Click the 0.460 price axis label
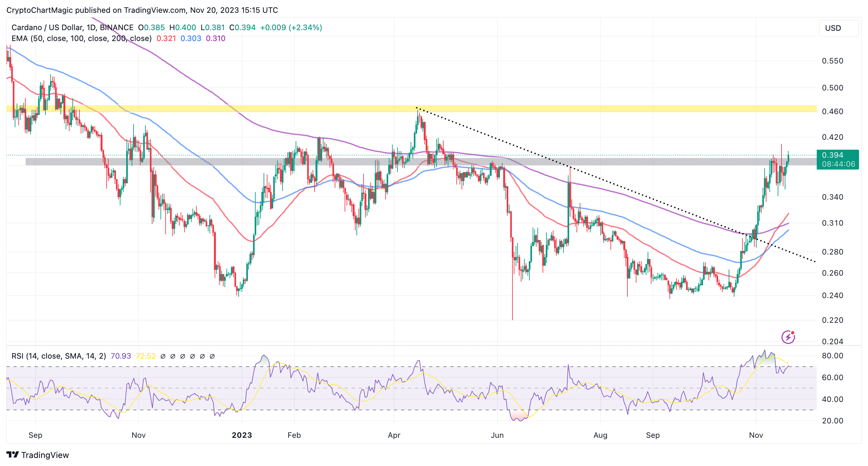 [833, 112]
